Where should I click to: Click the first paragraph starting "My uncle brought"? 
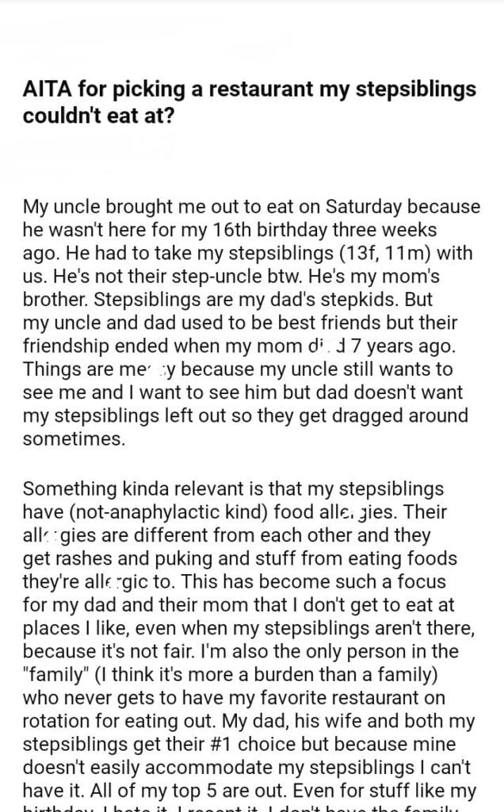pos(251,323)
